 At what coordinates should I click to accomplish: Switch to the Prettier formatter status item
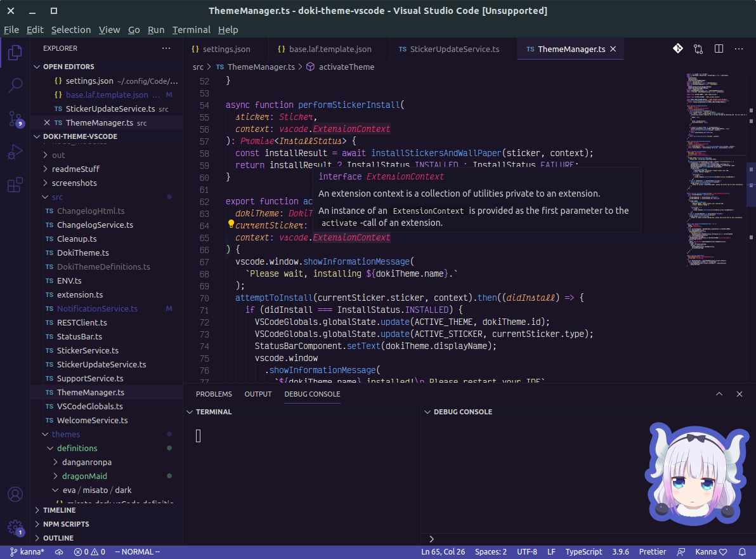pyautogui.click(x=652, y=551)
